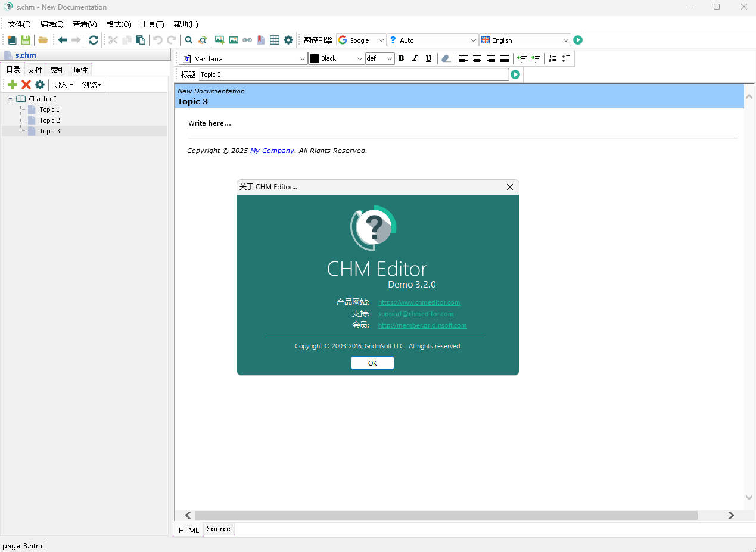Click the green-plus insert image icon
756x552 pixels.
click(x=220, y=40)
